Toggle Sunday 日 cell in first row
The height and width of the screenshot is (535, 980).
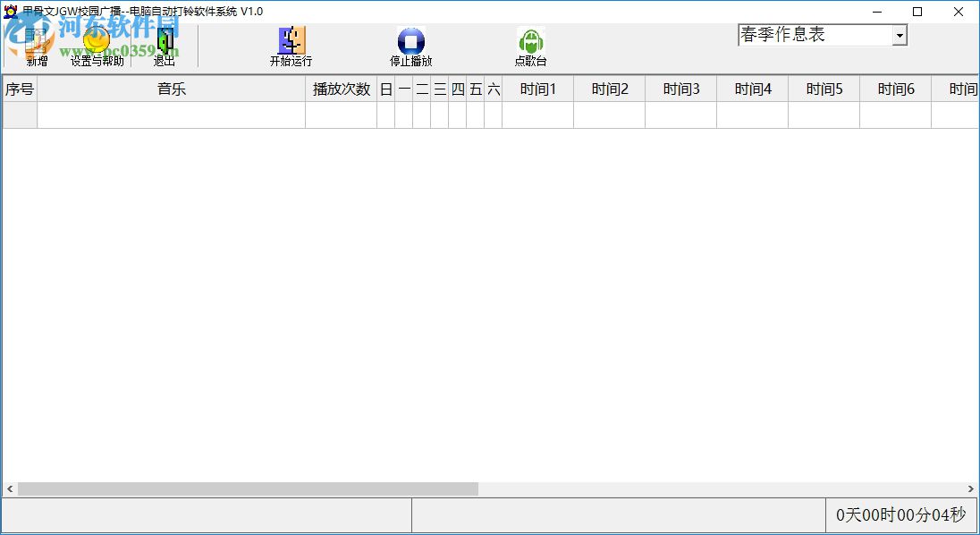click(386, 112)
